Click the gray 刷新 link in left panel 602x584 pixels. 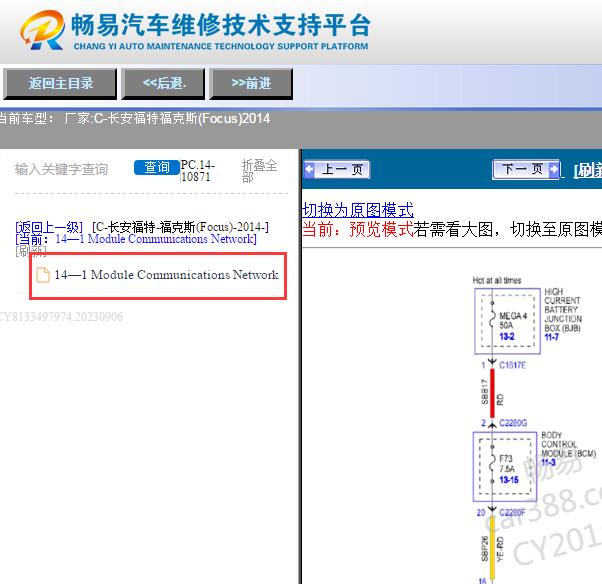31,251
